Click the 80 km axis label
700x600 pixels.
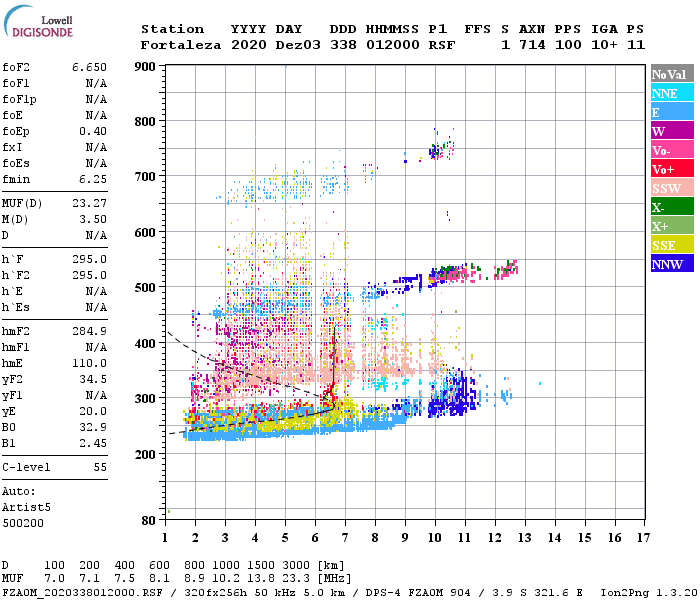point(149,521)
